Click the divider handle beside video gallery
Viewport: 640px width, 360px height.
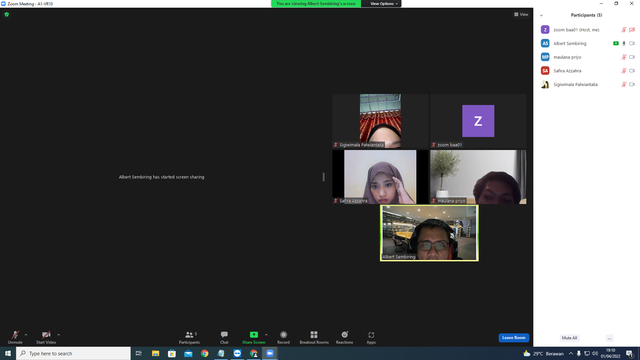[324, 177]
